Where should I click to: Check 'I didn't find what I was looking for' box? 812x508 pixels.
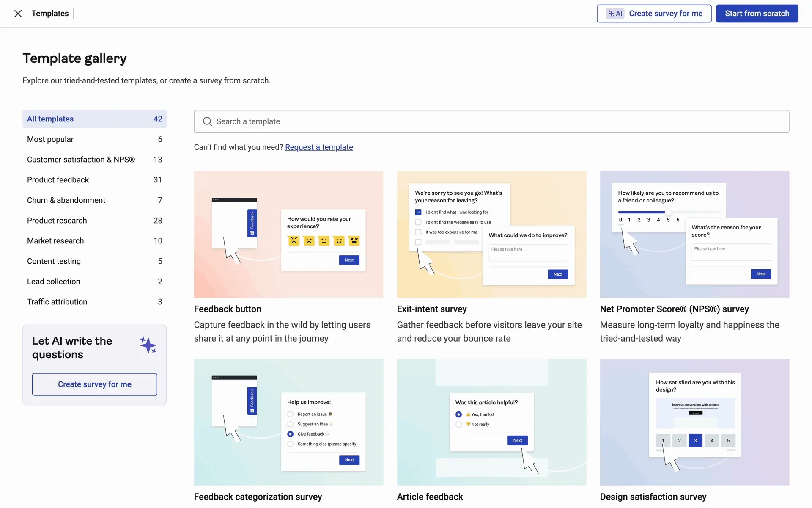click(418, 212)
